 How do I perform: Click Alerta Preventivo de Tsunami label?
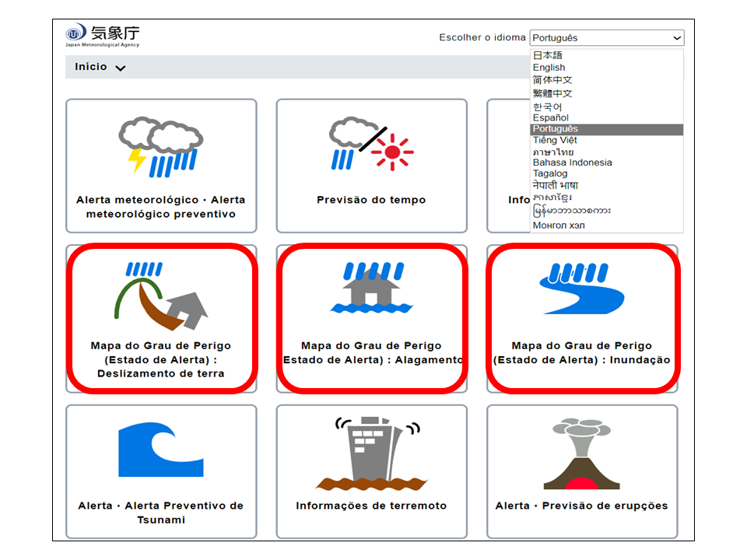[x=160, y=513]
